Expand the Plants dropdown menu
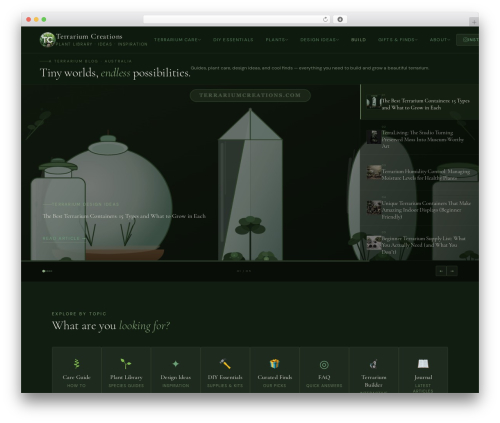 click(x=277, y=40)
